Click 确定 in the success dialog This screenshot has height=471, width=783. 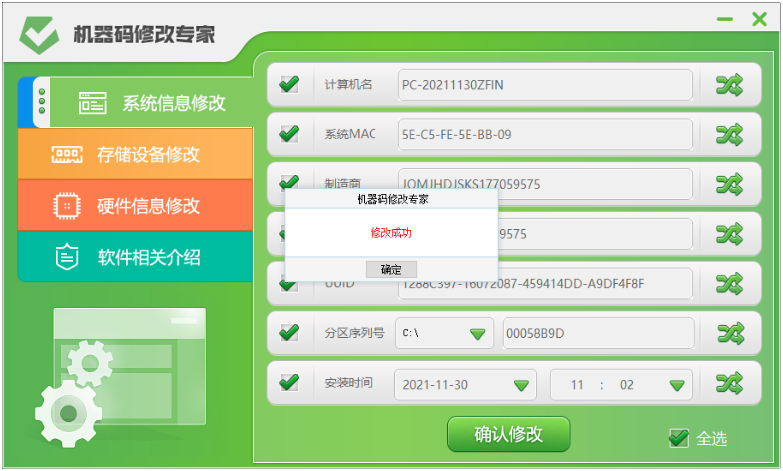tap(391, 270)
